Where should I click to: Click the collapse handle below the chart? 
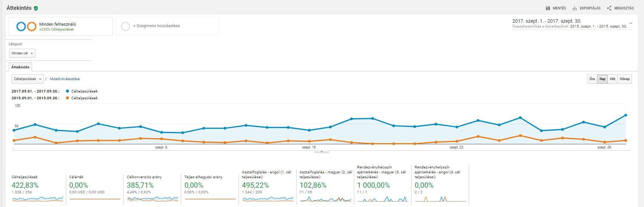(x=321, y=151)
